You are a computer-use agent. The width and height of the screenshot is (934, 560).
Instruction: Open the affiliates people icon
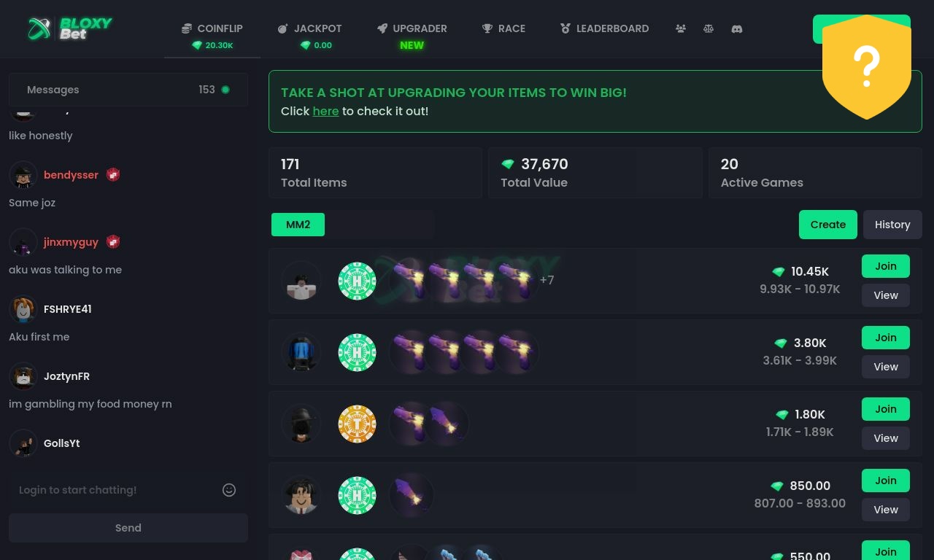click(x=681, y=28)
